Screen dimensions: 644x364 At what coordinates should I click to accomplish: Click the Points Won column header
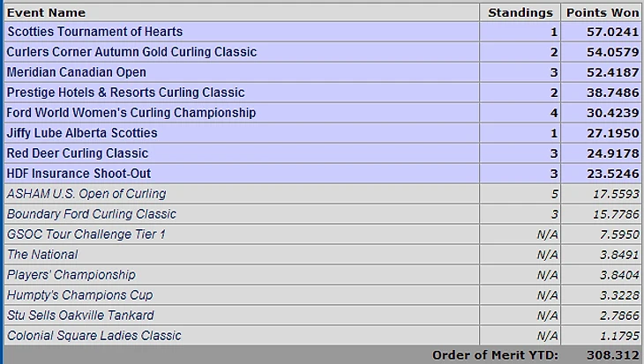click(x=603, y=12)
